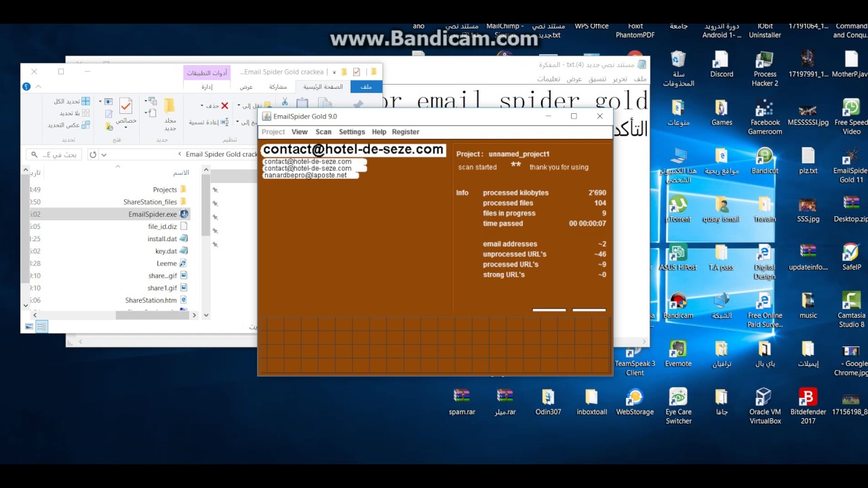Click the red X حذف delete button
868x488 pixels.
(x=224, y=106)
